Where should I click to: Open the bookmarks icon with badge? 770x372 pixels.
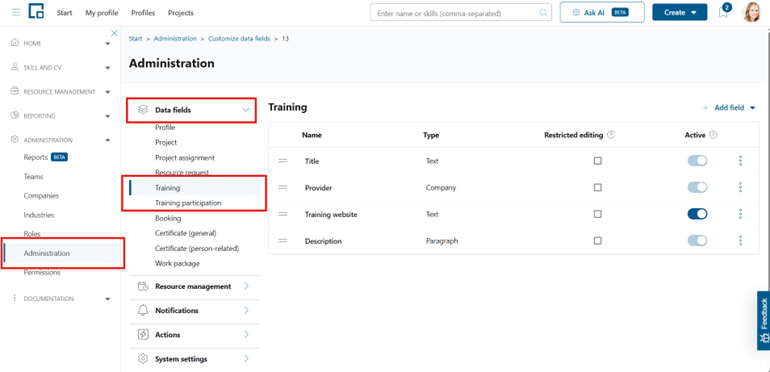point(724,12)
